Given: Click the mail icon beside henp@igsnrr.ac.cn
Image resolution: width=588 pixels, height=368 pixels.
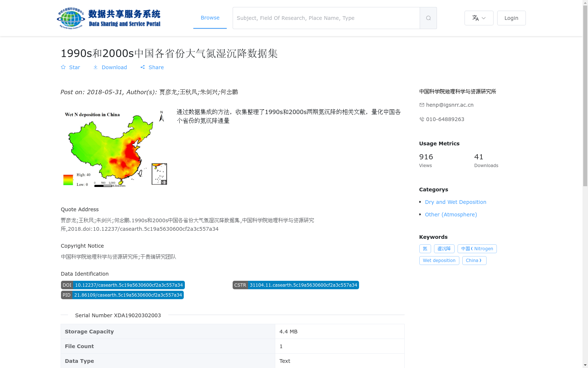Looking at the screenshot, I should (422, 105).
